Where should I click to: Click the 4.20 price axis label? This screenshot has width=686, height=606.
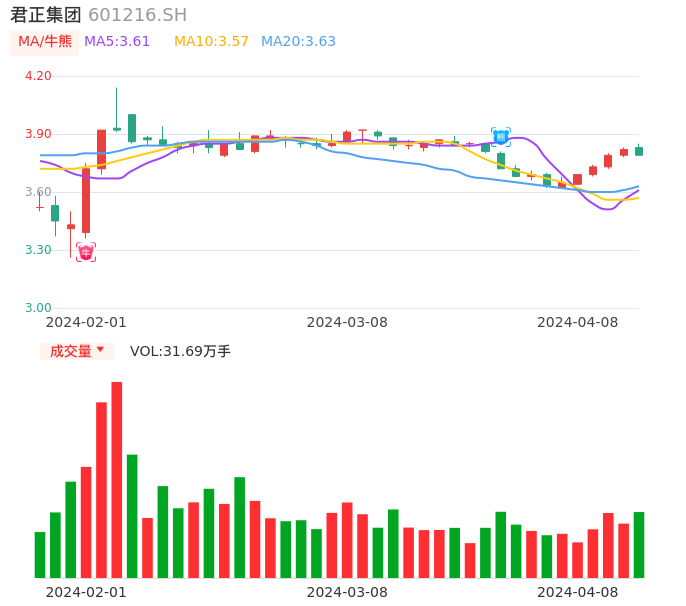[x=38, y=76]
